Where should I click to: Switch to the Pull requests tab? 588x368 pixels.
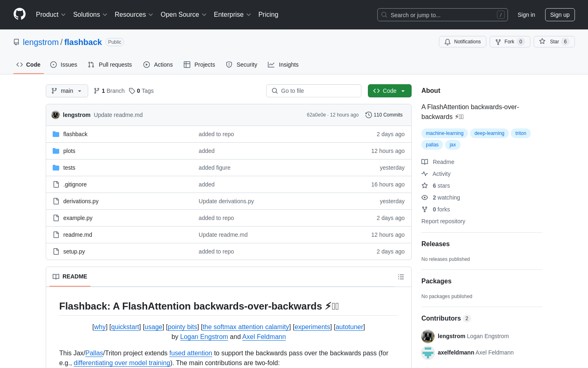pos(110,65)
